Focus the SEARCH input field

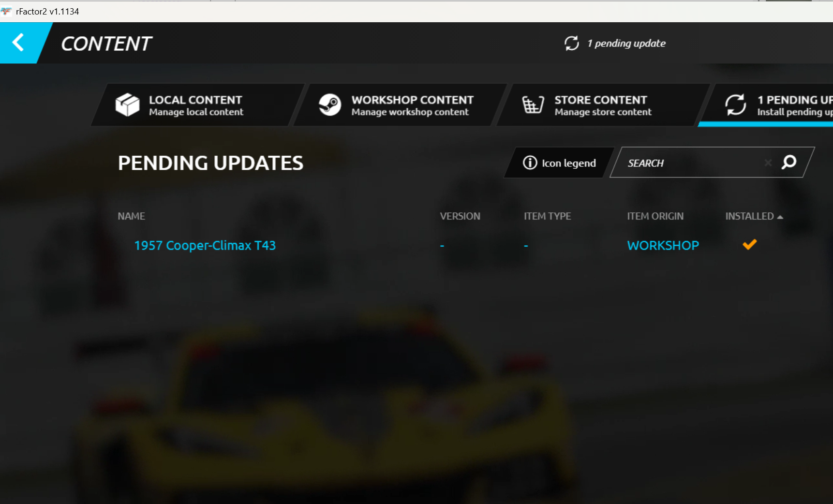coord(692,163)
